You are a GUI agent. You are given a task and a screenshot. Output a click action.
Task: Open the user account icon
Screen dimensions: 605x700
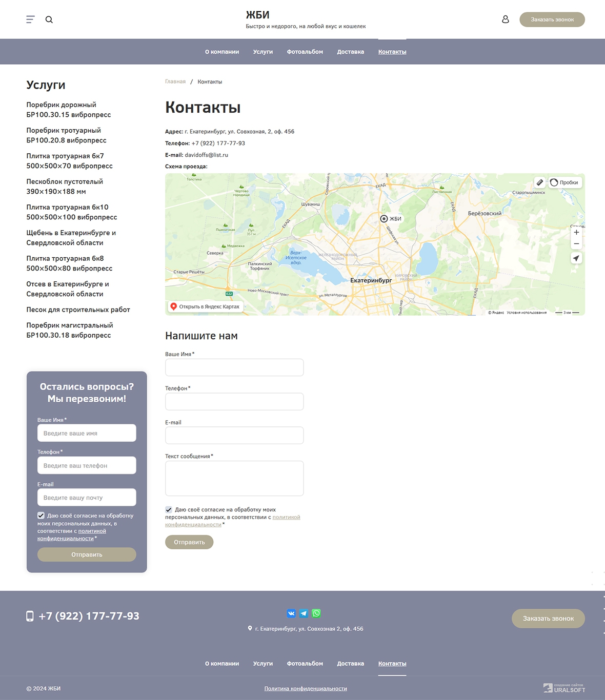[x=505, y=19]
